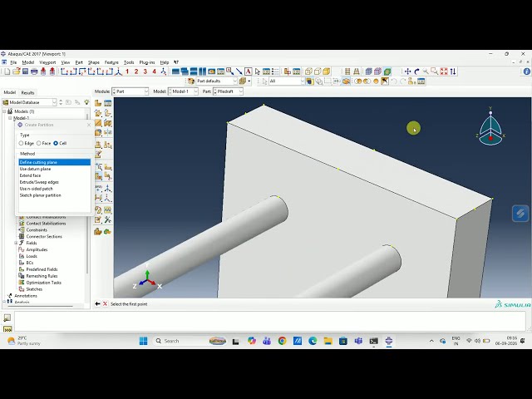This screenshot has width=532, height=399.
Task: Collapse the Models (1) tree node
Action: [x=5, y=111]
